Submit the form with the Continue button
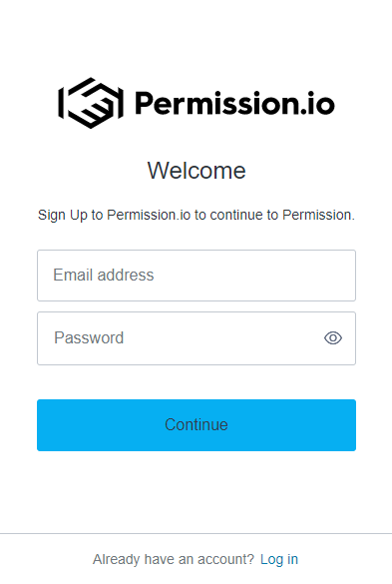This screenshot has height=584, width=392. click(196, 425)
